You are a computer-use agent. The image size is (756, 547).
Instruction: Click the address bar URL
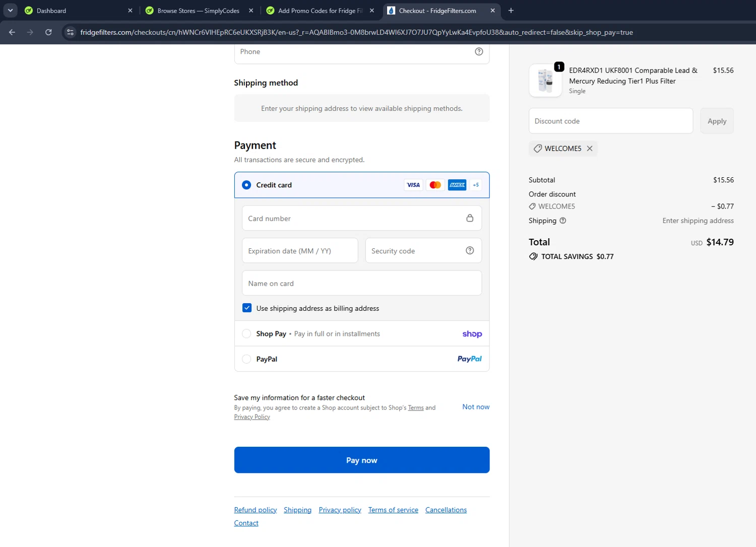[356, 32]
